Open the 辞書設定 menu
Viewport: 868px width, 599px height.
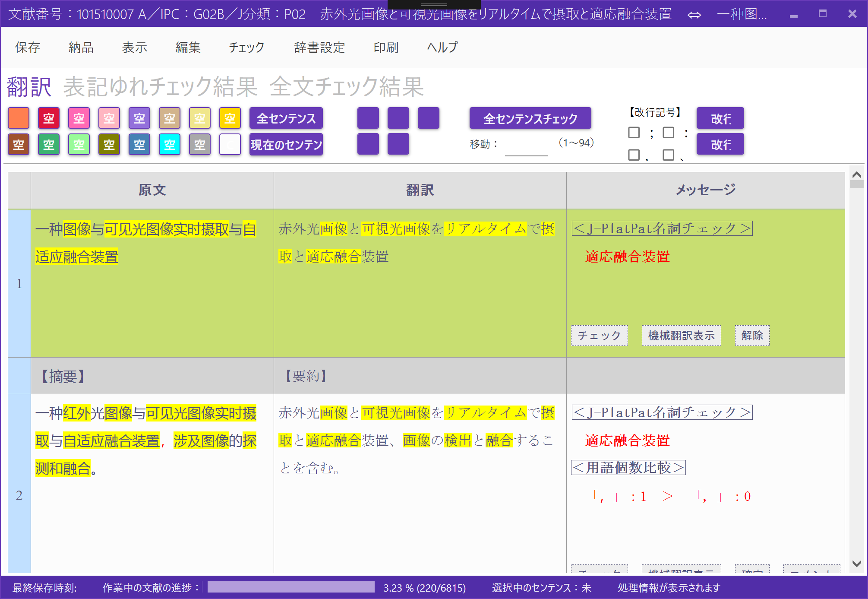tap(319, 48)
